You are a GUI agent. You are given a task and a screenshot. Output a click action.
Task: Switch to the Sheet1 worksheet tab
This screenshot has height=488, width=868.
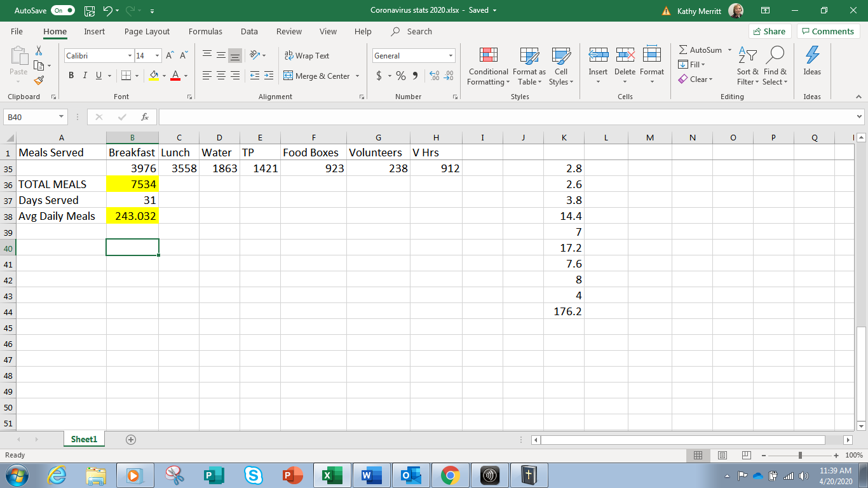coord(85,439)
